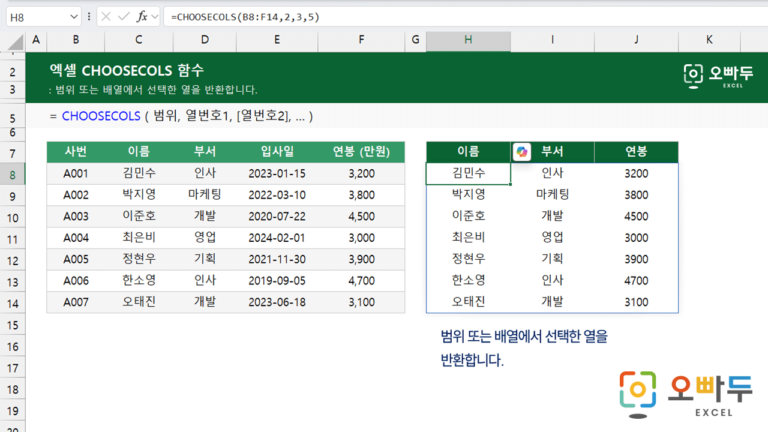Screen dimensions: 768x432
Task: Click cell A007 in the source table
Action: [x=75, y=302]
